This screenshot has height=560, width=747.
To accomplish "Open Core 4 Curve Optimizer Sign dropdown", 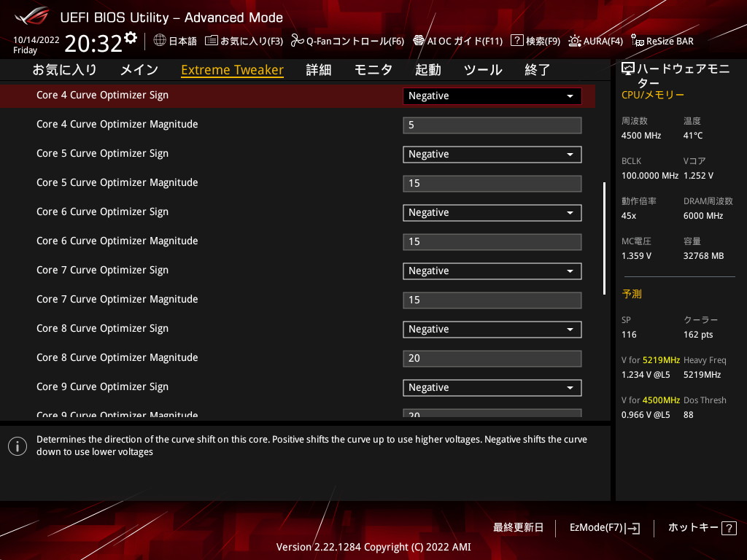I will pyautogui.click(x=492, y=96).
